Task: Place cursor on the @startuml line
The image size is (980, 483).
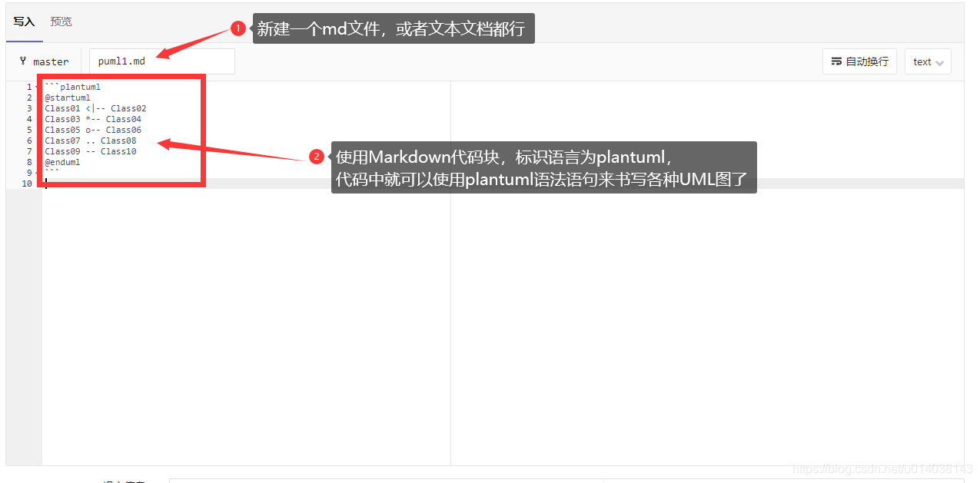Action: tap(68, 98)
